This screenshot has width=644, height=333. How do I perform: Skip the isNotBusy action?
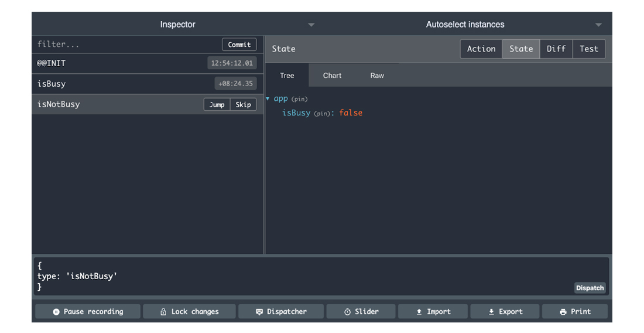(243, 104)
